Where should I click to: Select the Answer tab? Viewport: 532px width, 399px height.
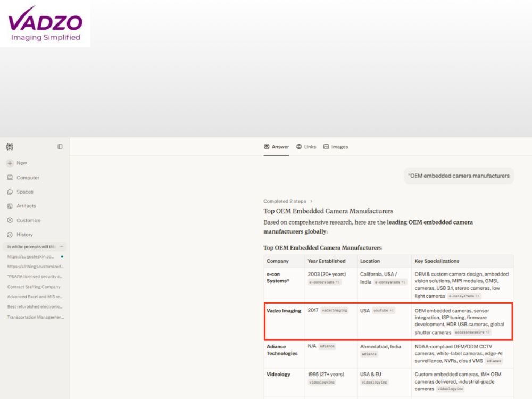(x=276, y=147)
